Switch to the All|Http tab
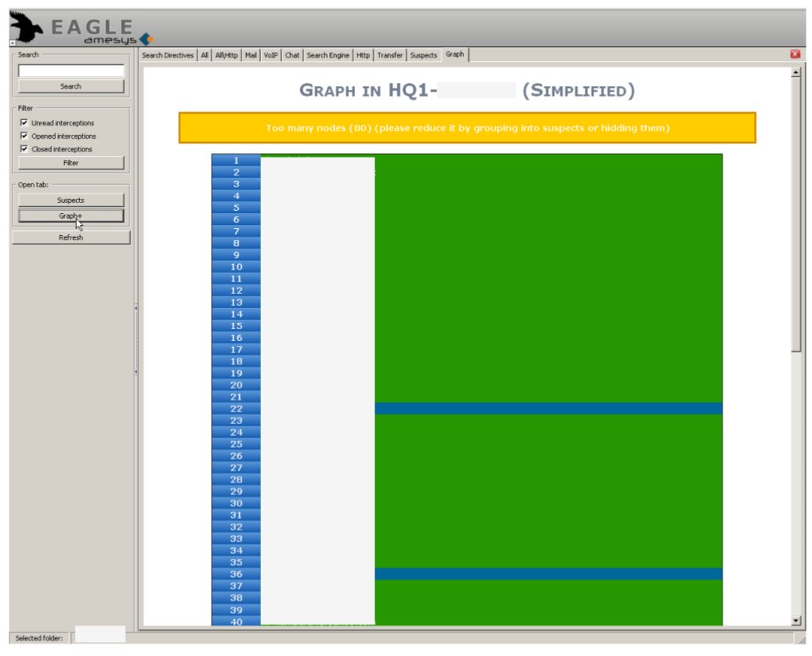Viewport: 812px width, 656px height. (x=227, y=55)
